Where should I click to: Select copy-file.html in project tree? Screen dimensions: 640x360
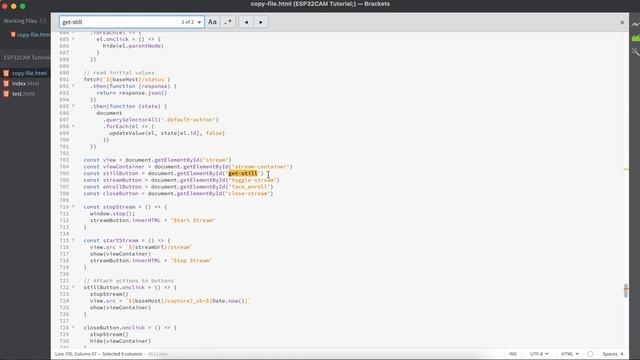click(x=29, y=73)
